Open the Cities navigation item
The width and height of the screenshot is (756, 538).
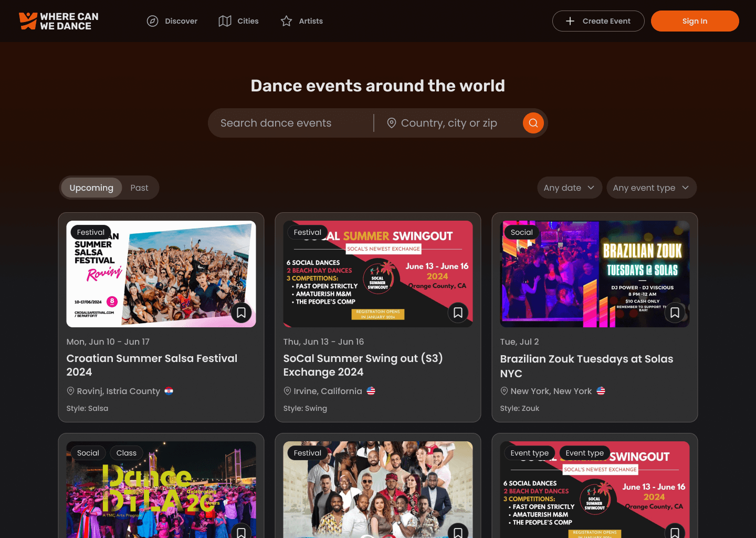239,21
